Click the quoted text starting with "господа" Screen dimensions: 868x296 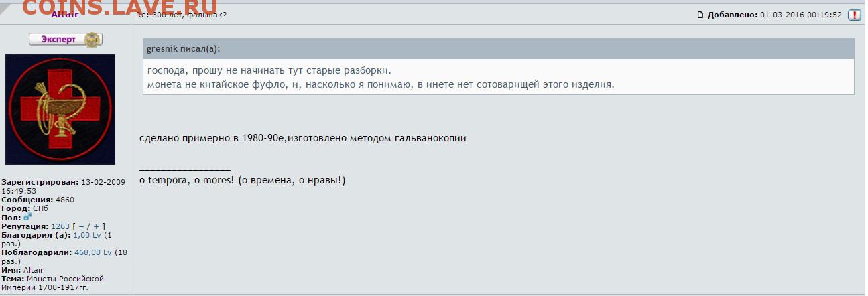[269, 70]
